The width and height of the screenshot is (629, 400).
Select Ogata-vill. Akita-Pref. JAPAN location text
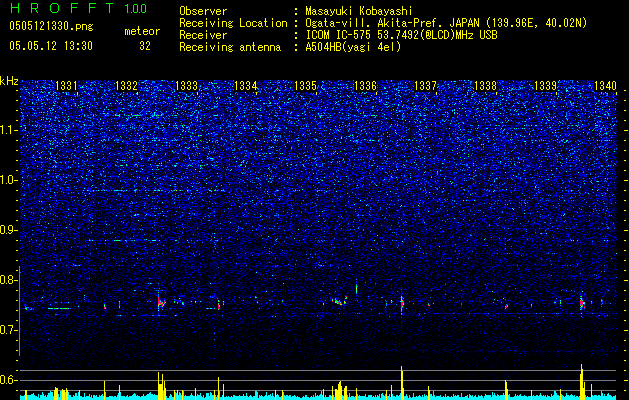click(446, 24)
